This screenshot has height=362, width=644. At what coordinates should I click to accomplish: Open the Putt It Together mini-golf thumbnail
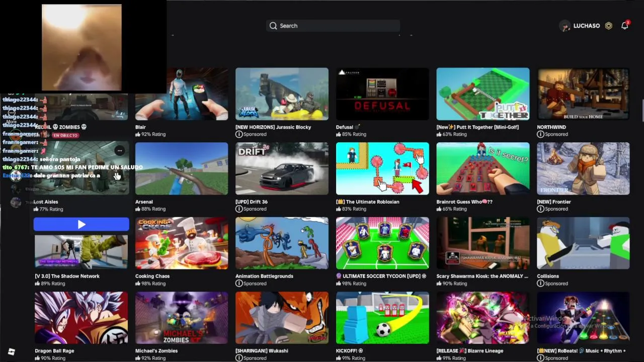pyautogui.click(x=483, y=94)
